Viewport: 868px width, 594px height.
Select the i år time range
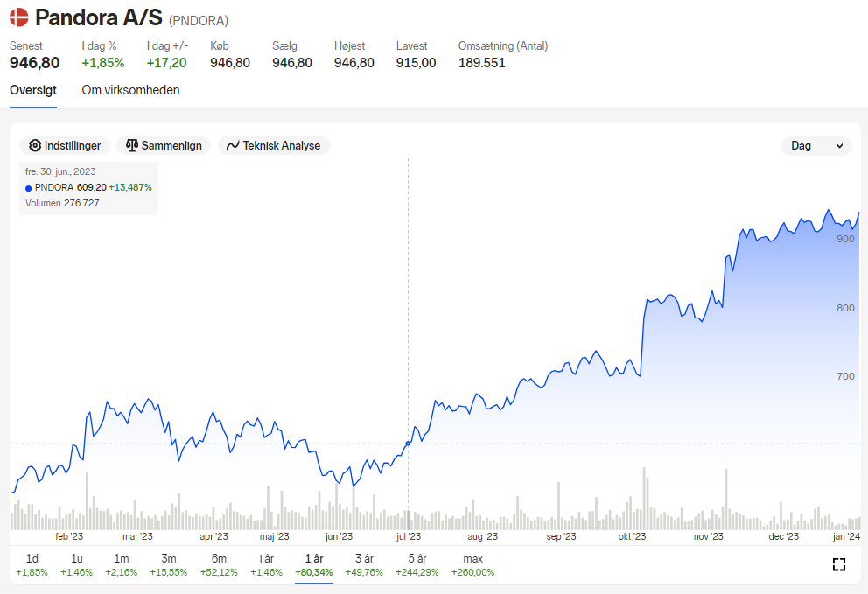point(266,564)
